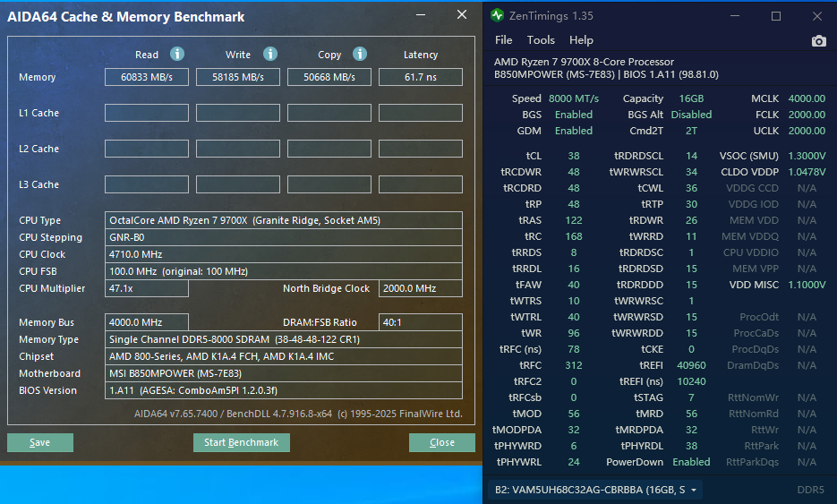Close the AIDA64 benchmark window
The width and height of the screenshot is (837, 504).
[x=462, y=15]
